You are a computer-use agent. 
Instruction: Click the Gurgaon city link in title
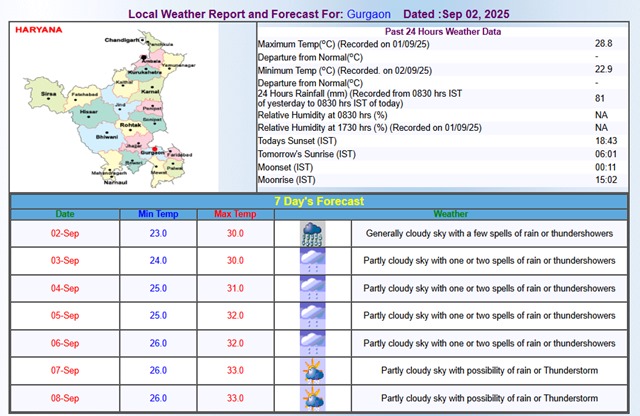pyautogui.click(x=369, y=14)
